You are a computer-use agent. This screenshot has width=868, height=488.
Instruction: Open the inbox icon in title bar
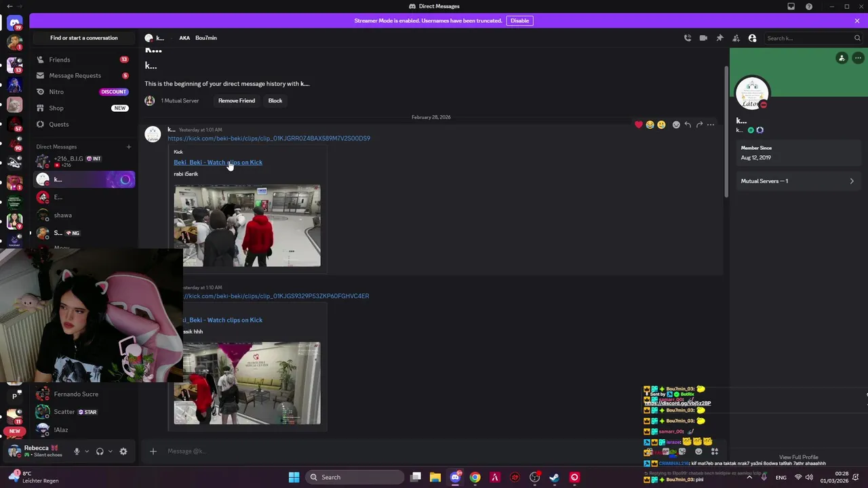click(791, 6)
